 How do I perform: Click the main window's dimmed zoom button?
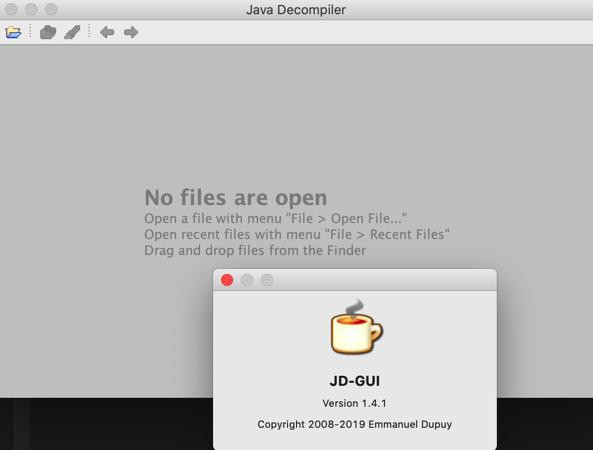(x=51, y=9)
